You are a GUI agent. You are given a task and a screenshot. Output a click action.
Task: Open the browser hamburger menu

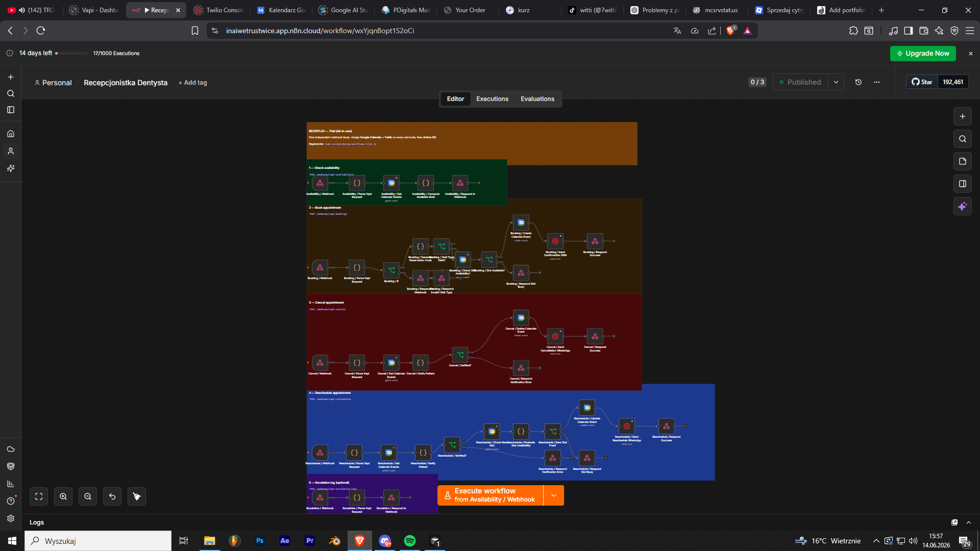970,31
